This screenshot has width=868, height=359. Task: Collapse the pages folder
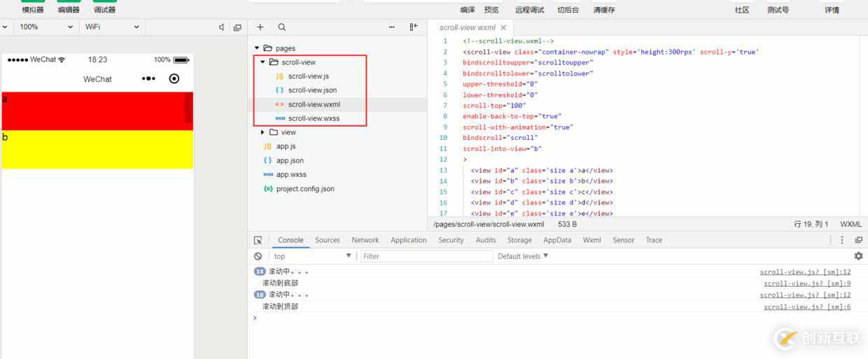click(x=257, y=48)
